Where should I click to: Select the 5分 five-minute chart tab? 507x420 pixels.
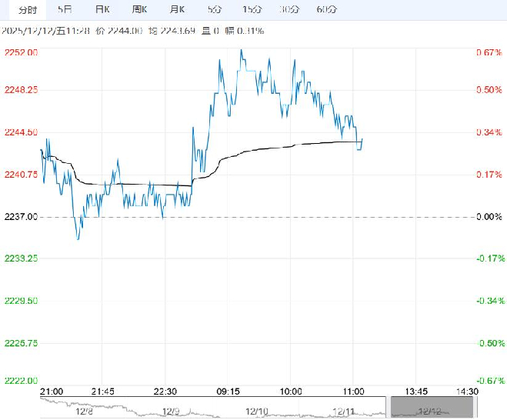point(214,9)
